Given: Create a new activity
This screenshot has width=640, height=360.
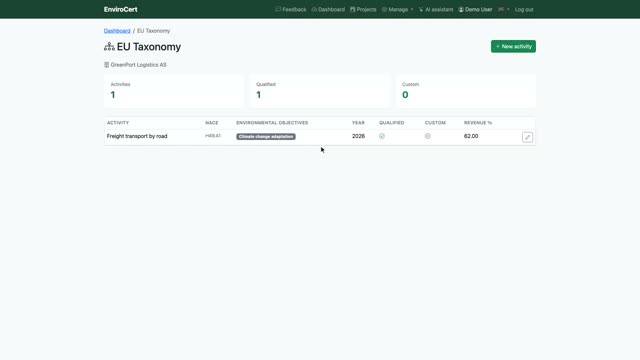Looking at the screenshot, I should pyautogui.click(x=513, y=47).
